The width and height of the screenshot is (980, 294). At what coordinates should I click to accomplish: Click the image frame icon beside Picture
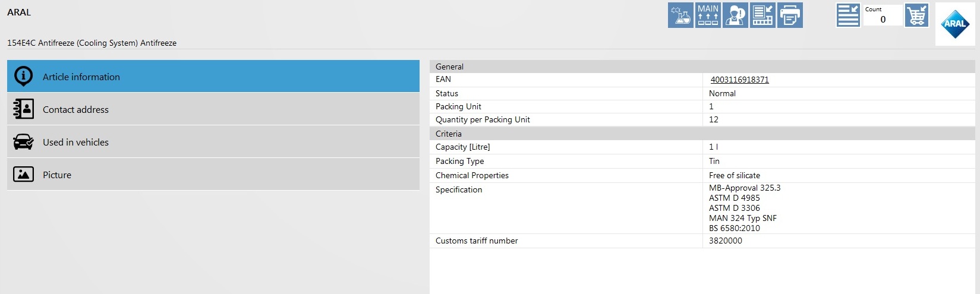(24, 174)
